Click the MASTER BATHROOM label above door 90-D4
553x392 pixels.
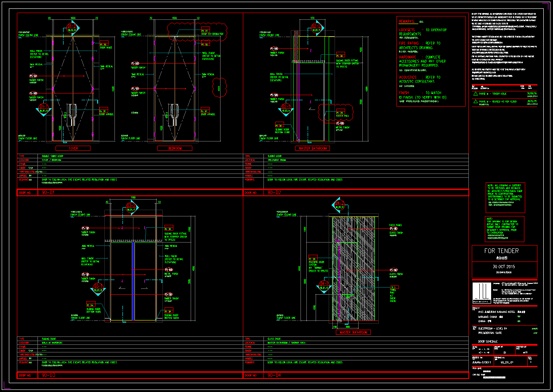pos(353,332)
